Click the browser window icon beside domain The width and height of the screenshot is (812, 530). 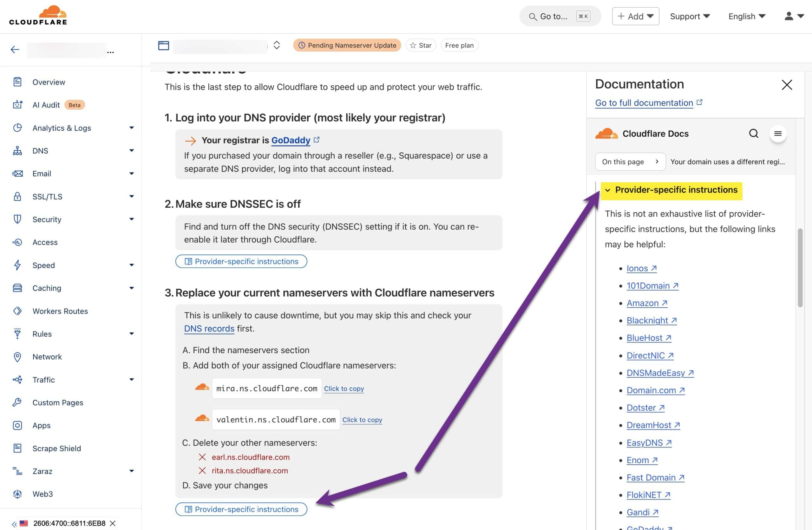point(163,45)
